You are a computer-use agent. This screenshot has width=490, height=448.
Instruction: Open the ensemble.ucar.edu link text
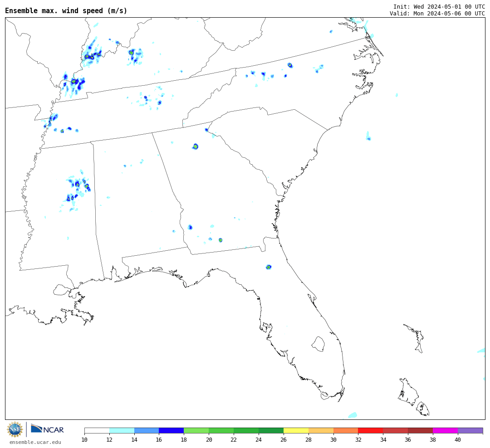pos(35,442)
